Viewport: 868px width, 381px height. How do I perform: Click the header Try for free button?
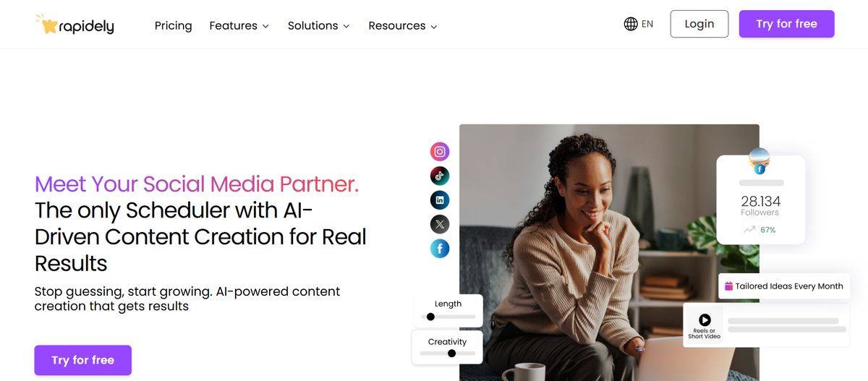787,24
